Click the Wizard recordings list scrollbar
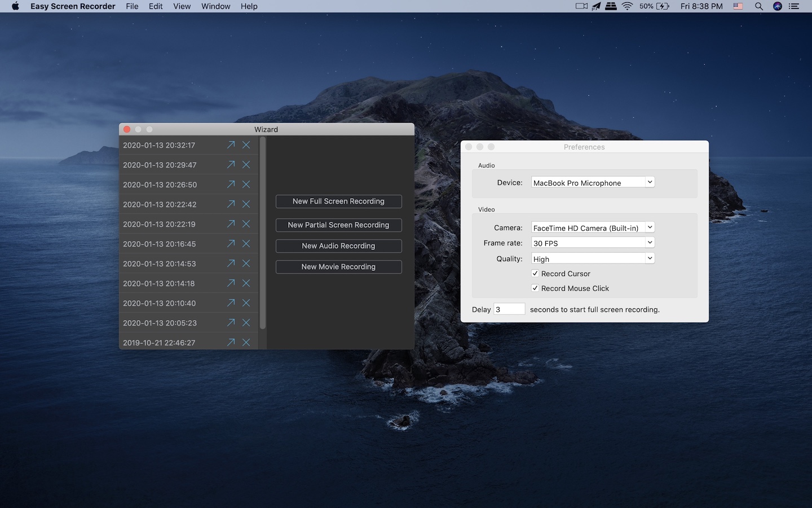 [x=263, y=233]
